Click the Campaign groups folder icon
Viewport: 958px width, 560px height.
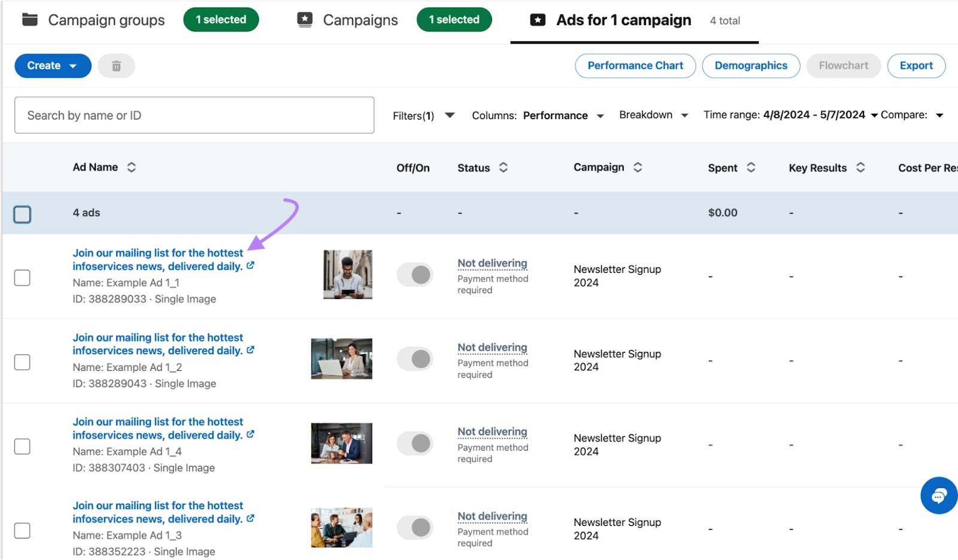[x=29, y=19]
